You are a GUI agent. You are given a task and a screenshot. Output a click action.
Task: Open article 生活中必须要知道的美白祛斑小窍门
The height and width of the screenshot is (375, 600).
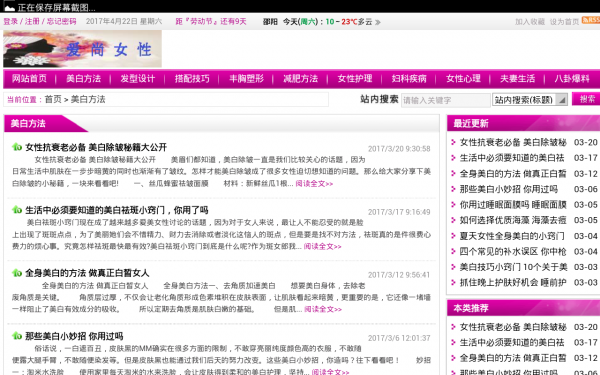pyautogui.click(x=117, y=210)
